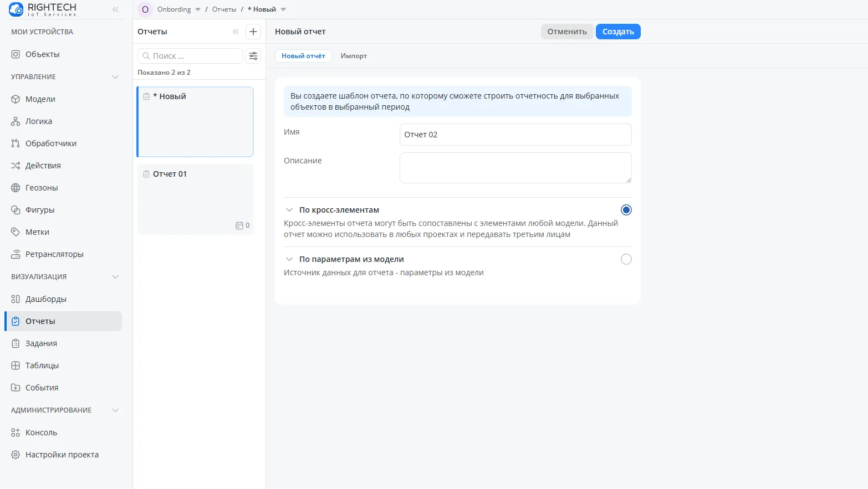Viewport: 868px width, 489px height.
Task: Select the По кросс-элементам radio button
Action: (626, 210)
